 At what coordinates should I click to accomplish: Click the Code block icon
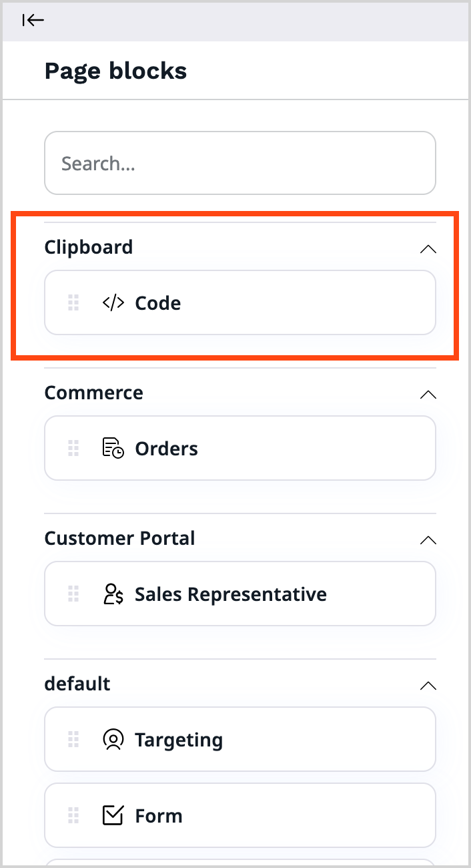pos(112,302)
